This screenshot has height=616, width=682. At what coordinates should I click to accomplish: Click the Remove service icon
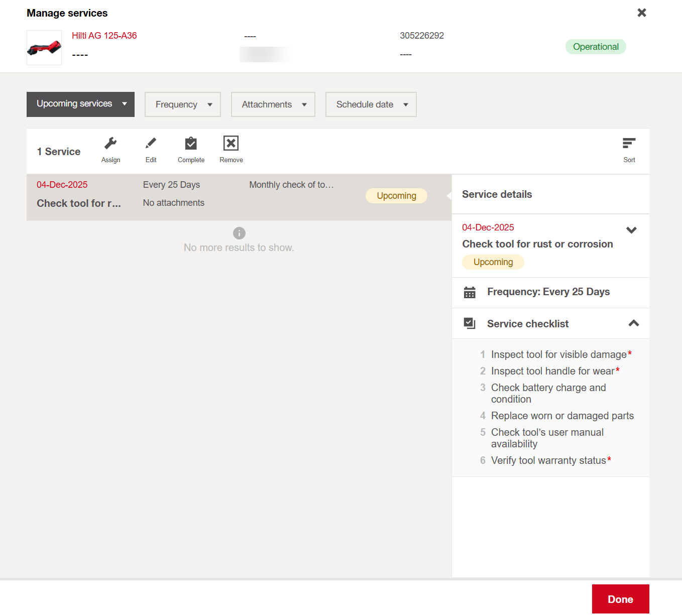[x=231, y=144]
